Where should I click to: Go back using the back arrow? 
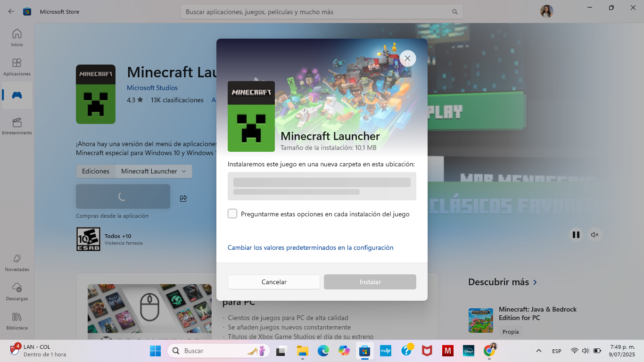point(11,11)
